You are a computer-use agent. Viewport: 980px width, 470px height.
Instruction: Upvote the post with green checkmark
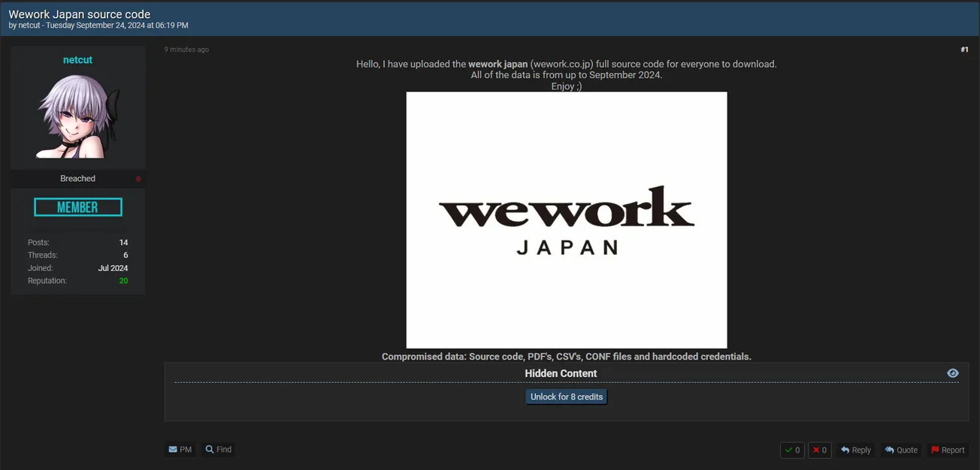(x=792, y=450)
